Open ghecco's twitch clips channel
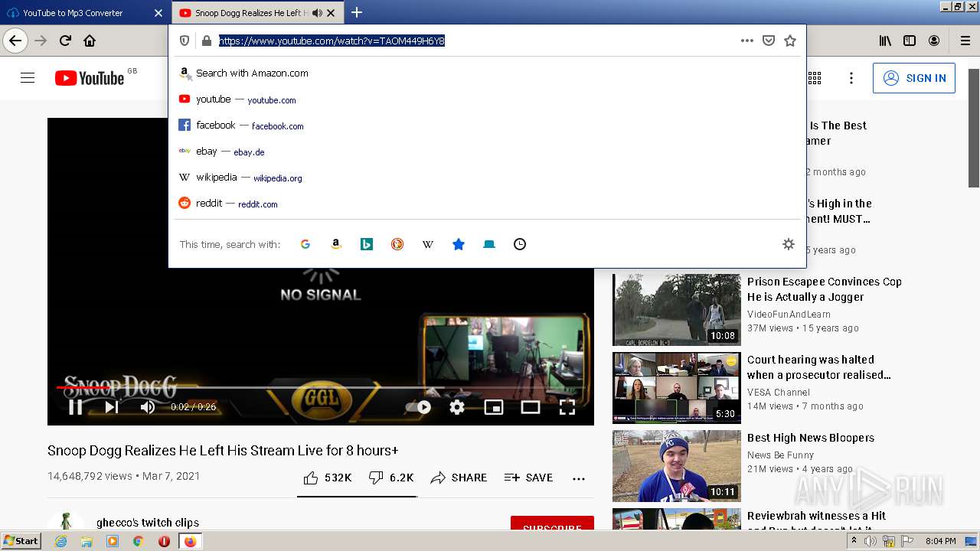 click(x=148, y=523)
